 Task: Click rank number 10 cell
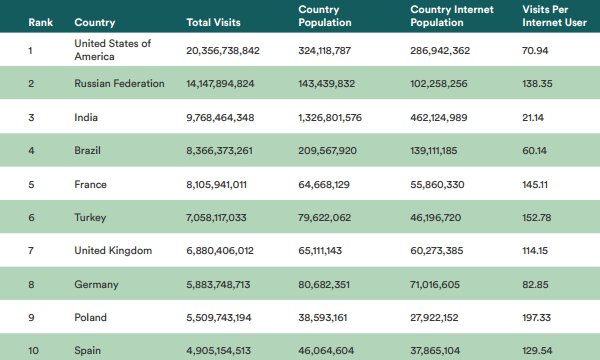33,350
